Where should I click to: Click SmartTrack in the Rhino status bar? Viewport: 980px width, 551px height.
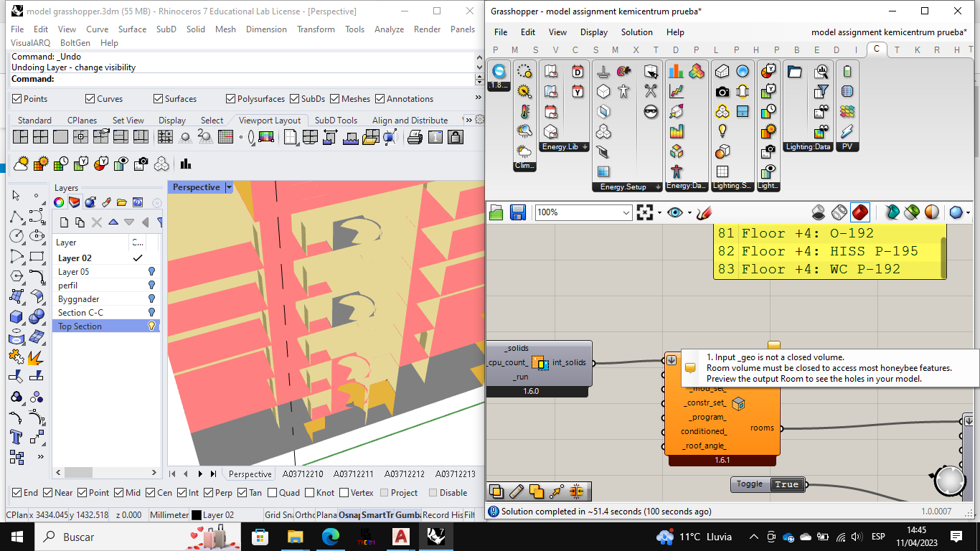(377, 515)
